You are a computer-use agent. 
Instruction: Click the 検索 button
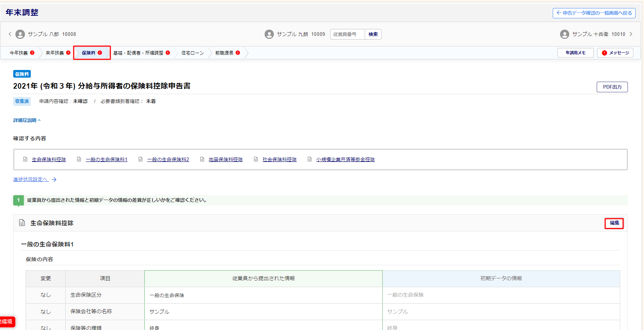[373, 34]
